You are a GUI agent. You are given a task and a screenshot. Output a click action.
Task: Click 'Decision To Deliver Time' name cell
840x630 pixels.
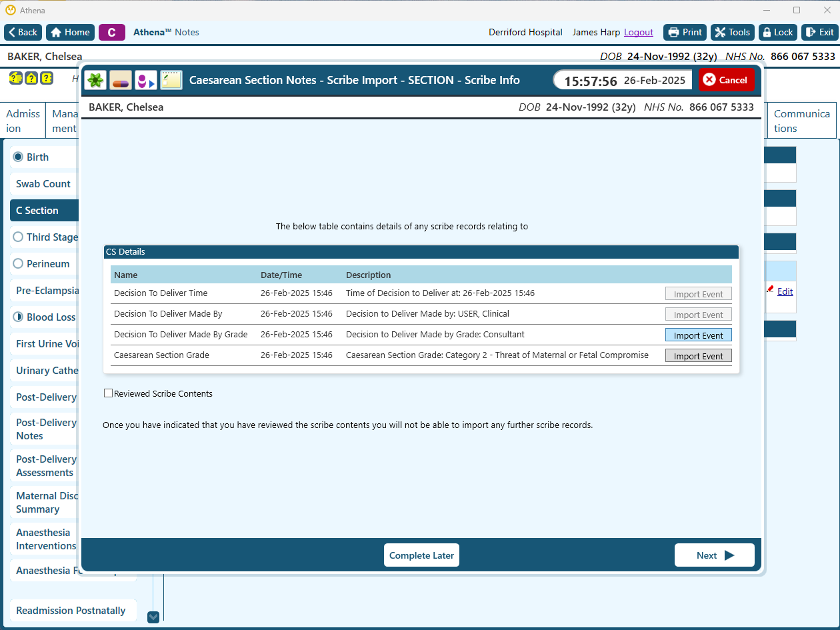(161, 293)
